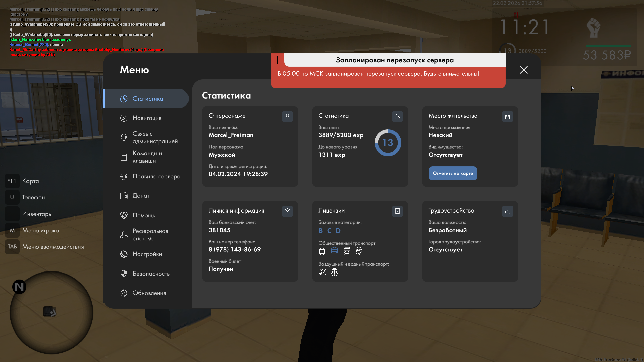Click the level 13 circular progress indicator

pyautogui.click(x=388, y=143)
